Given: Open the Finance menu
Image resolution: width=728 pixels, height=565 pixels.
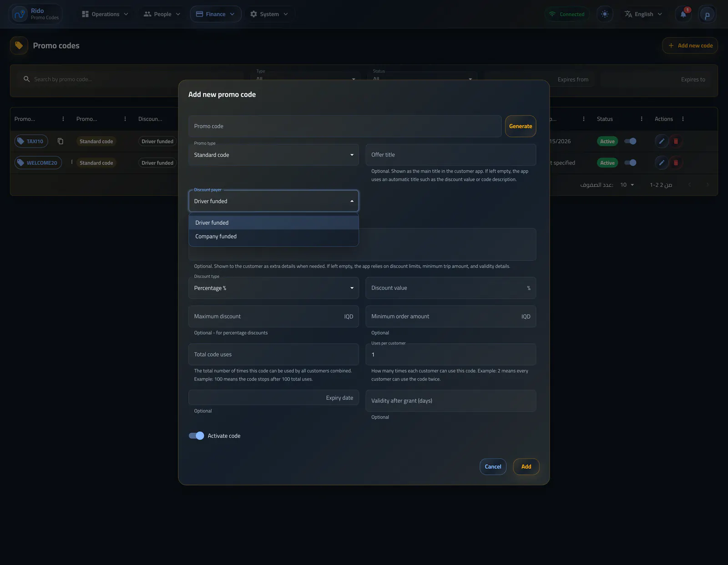Looking at the screenshot, I should 216,14.
